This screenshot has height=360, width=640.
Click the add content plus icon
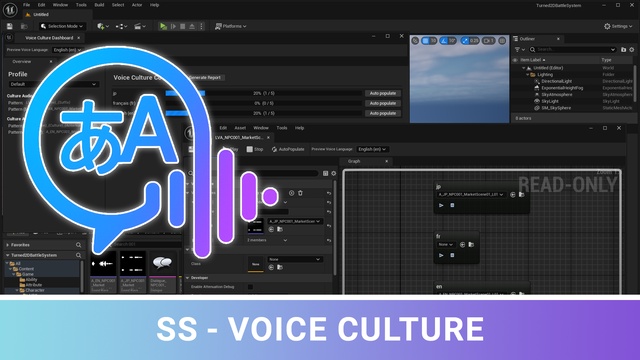pos(102,26)
